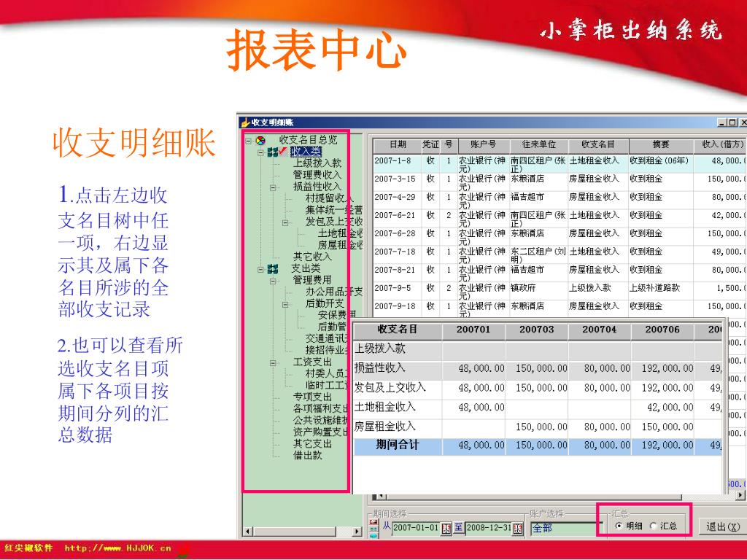Viewport: 747px width, 560px height.
Task: Click the 退出(X) button
Action: [722, 526]
